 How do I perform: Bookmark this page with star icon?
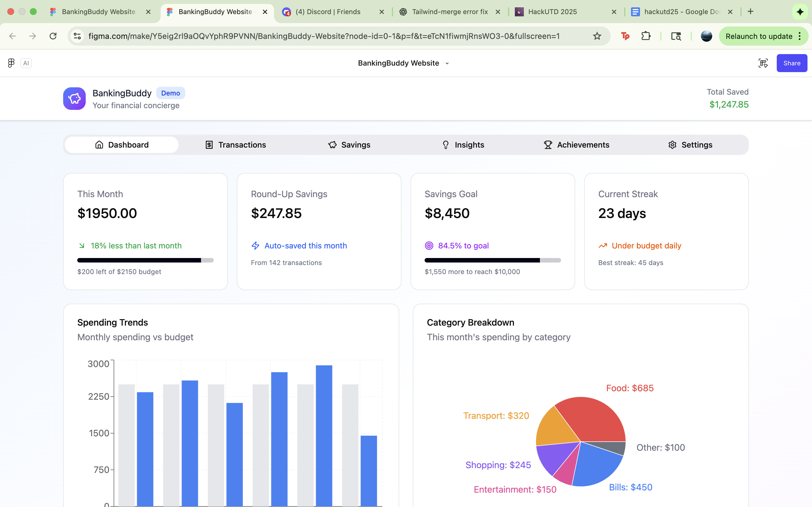pyautogui.click(x=597, y=36)
